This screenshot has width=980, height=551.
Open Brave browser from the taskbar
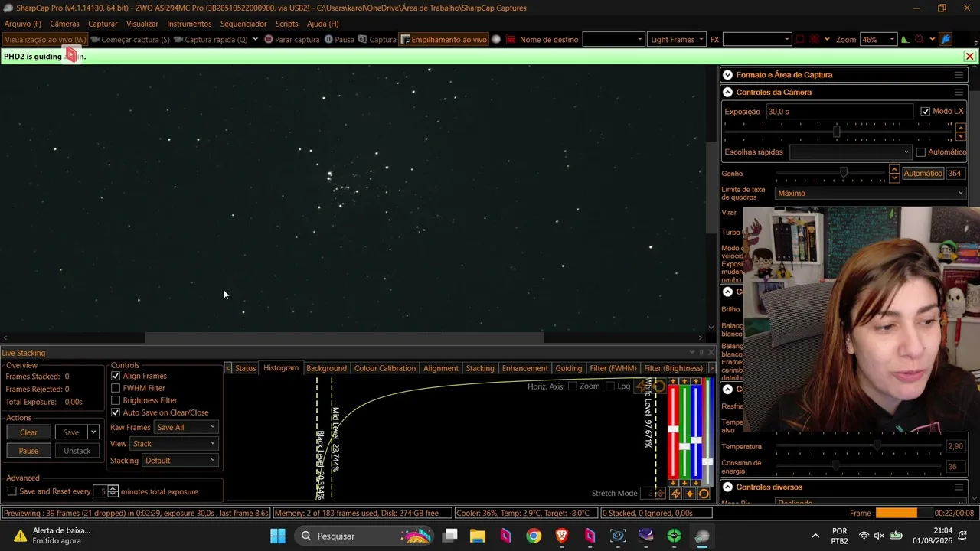pos(562,536)
